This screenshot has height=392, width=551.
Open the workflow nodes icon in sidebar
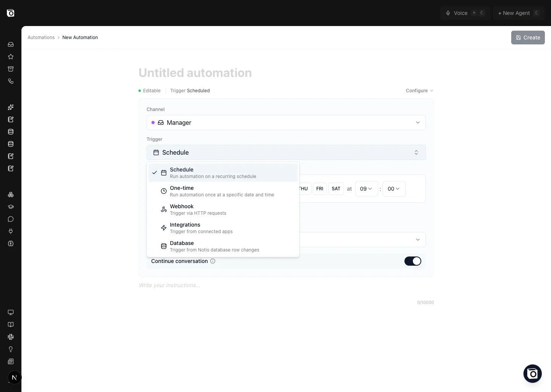[x=11, y=81]
